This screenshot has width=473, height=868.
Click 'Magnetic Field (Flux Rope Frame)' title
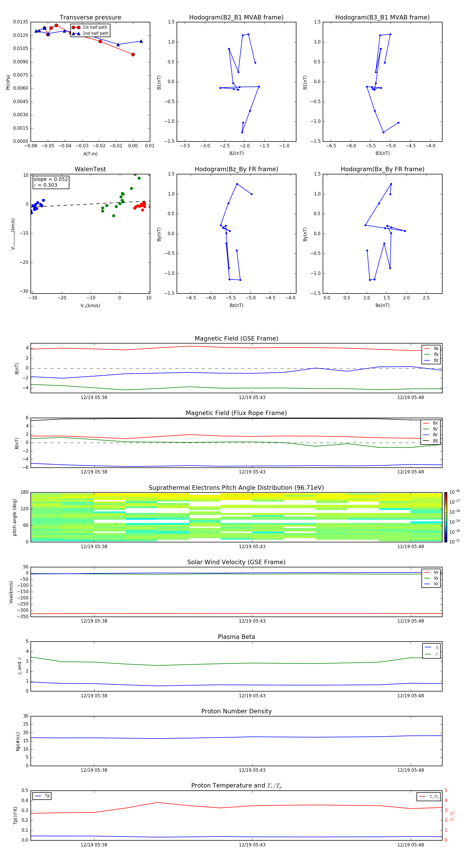pos(236,413)
